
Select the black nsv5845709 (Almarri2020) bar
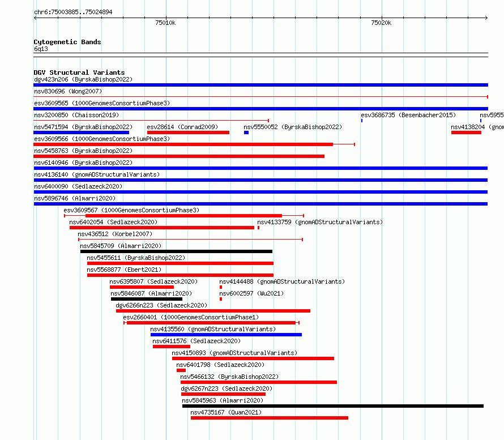[x=177, y=251]
